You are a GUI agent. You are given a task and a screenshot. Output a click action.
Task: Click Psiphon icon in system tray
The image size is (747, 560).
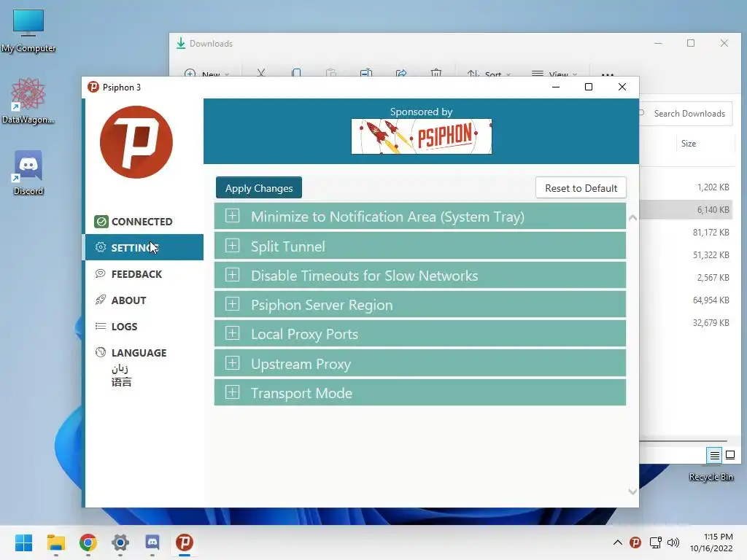[635, 542]
